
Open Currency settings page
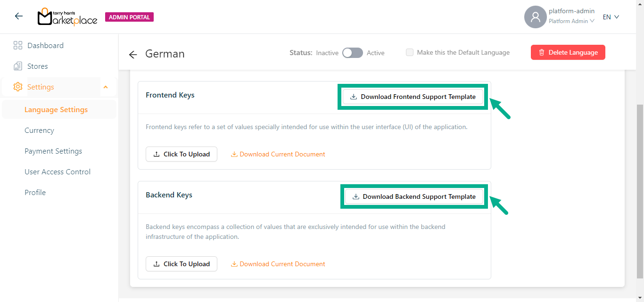pos(39,131)
